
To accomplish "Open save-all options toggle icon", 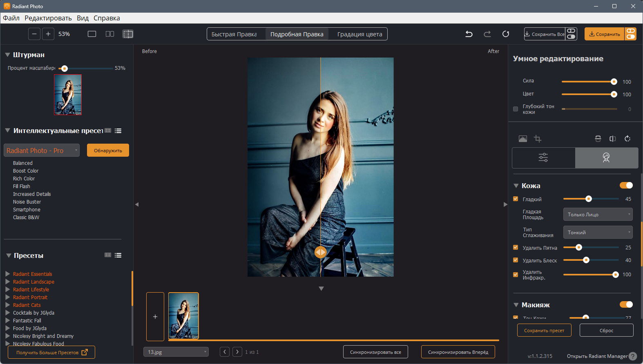I will (571, 34).
